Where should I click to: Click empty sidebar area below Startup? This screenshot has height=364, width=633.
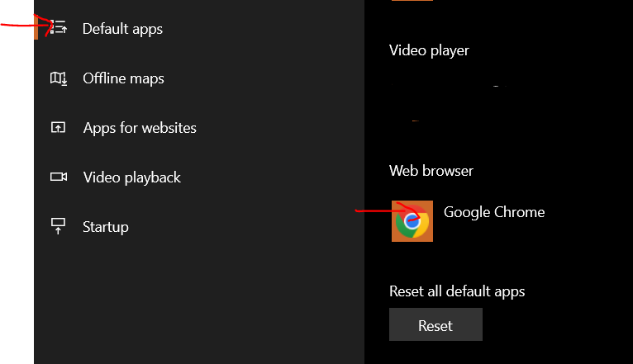(198, 305)
